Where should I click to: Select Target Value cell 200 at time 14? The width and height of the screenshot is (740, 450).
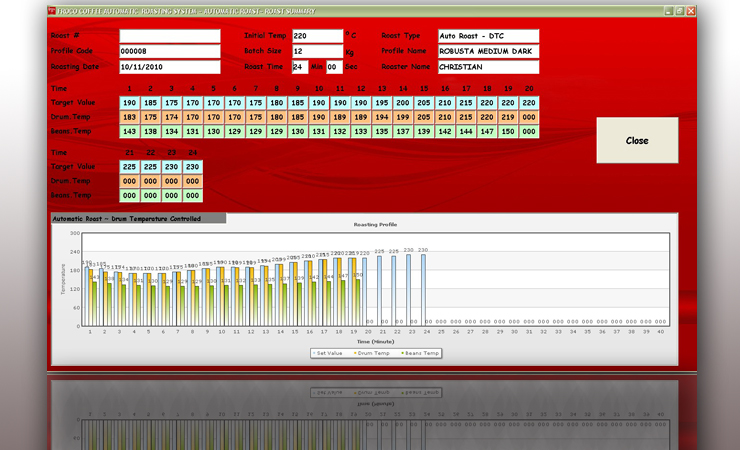403,102
